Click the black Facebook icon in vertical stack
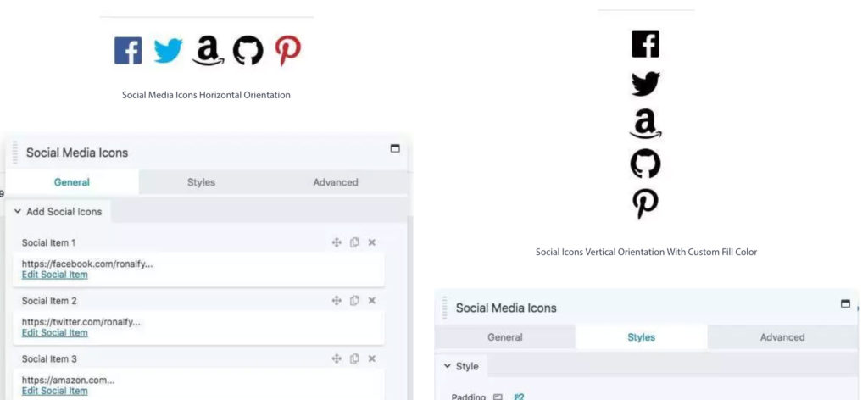 pos(645,44)
